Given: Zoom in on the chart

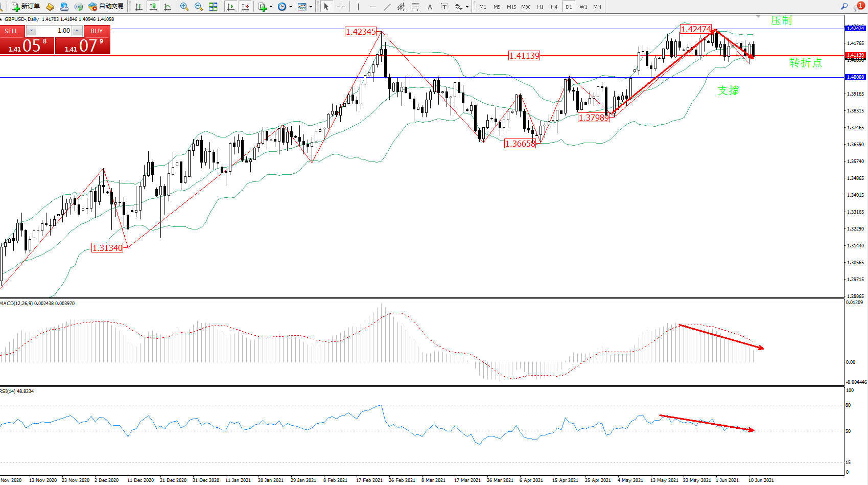Looking at the screenshot, I should point(184,7).
